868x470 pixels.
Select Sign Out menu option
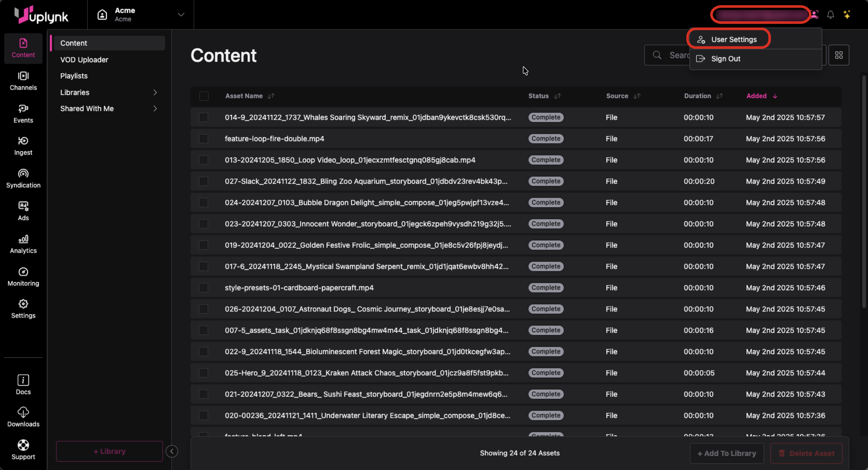[725, 59]
